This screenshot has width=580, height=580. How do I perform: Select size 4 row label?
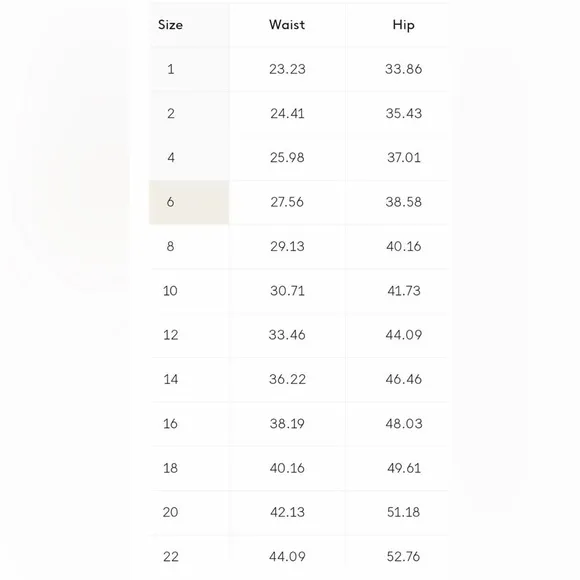pyautogui.click(x=171, y=158)
